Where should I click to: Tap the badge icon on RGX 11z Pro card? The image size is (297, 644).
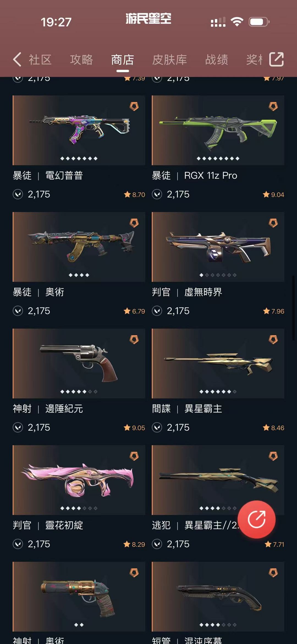coord(273,106)
